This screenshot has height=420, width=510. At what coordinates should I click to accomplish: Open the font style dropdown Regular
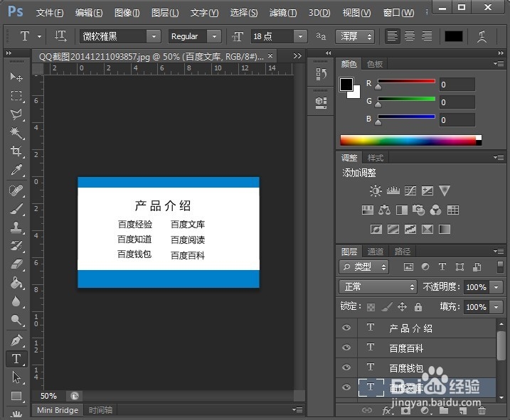(x=214, y=36)
